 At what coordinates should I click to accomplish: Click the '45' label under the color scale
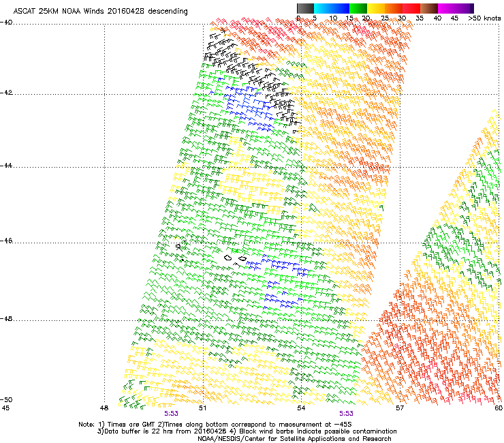454,18
